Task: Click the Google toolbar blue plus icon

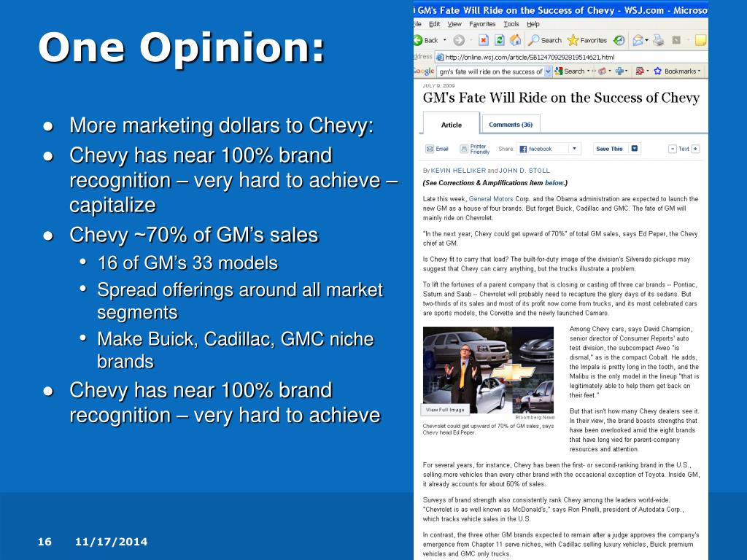Action: [619, 71]
